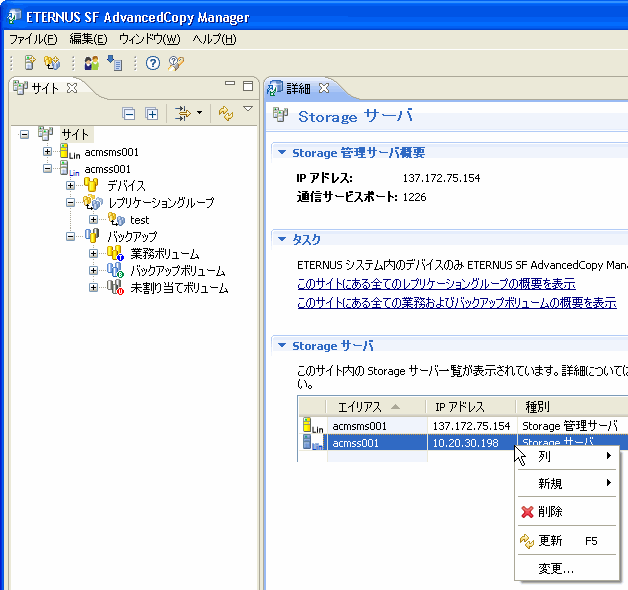Select レプリケーショングループ in the tree
Image resolution: width=628 pixels, height=590 pixels.
point(161,203)
